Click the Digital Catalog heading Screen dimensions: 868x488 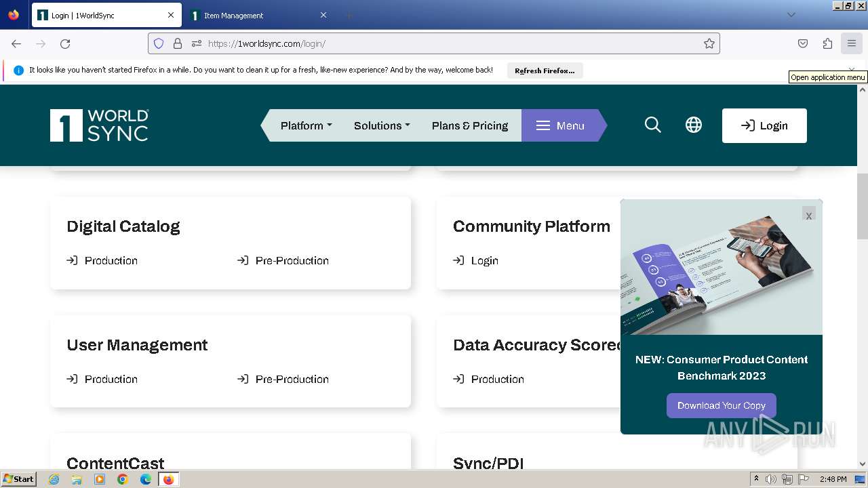point(123,226)
